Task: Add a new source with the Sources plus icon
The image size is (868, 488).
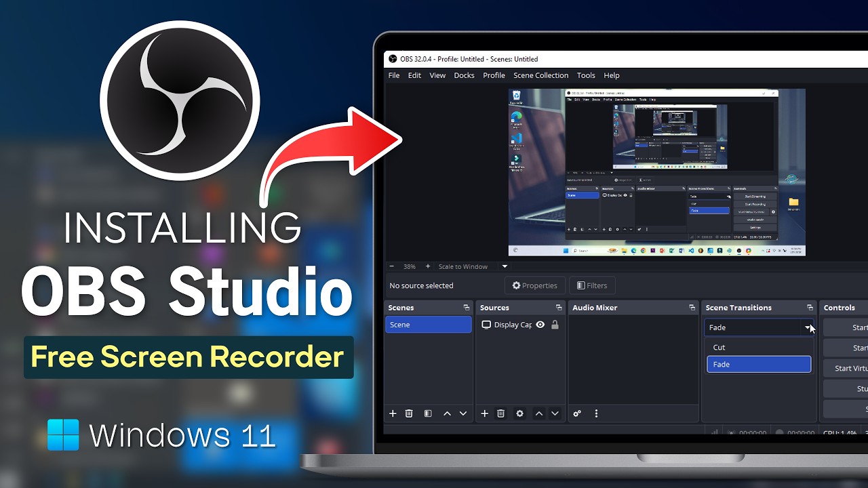Action: [x=484, y=413]
